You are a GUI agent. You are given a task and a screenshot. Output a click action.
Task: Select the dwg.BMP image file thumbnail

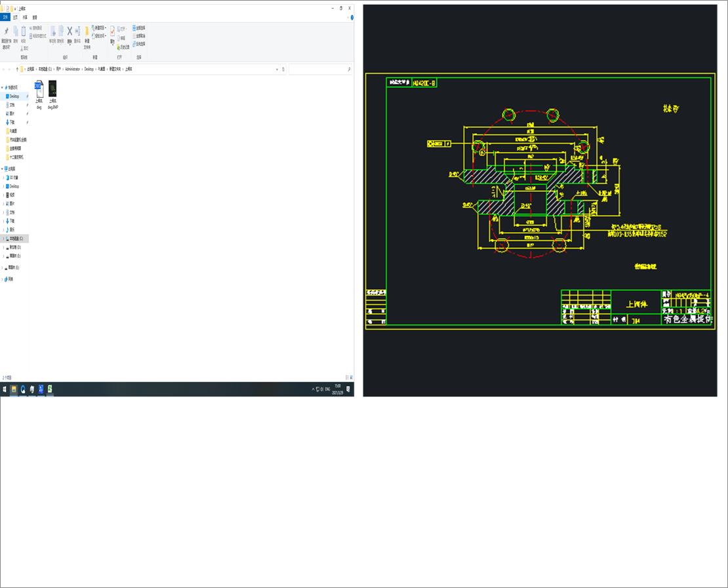[52, 88]
